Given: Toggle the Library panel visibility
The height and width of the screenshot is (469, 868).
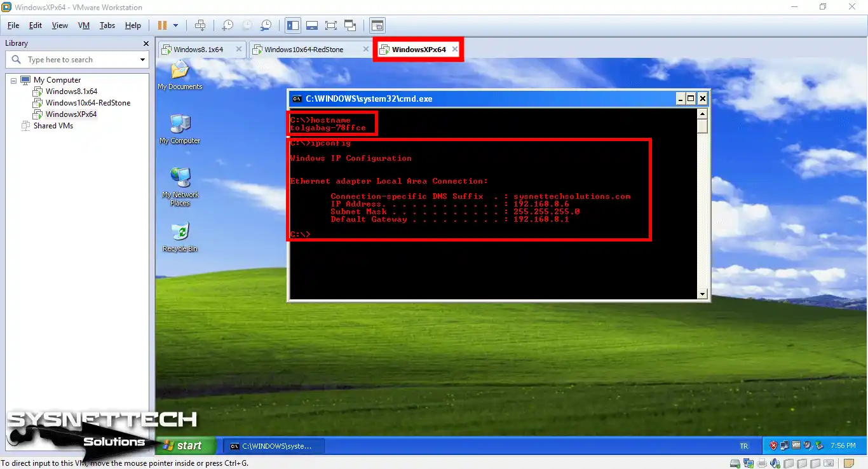Looking at the screenshot, I should click(x=293, y=25).
